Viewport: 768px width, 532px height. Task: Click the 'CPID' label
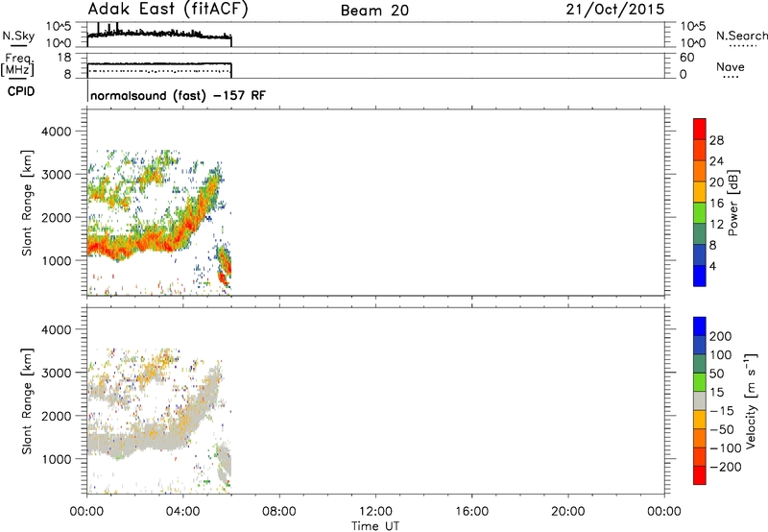coord(21,91)
